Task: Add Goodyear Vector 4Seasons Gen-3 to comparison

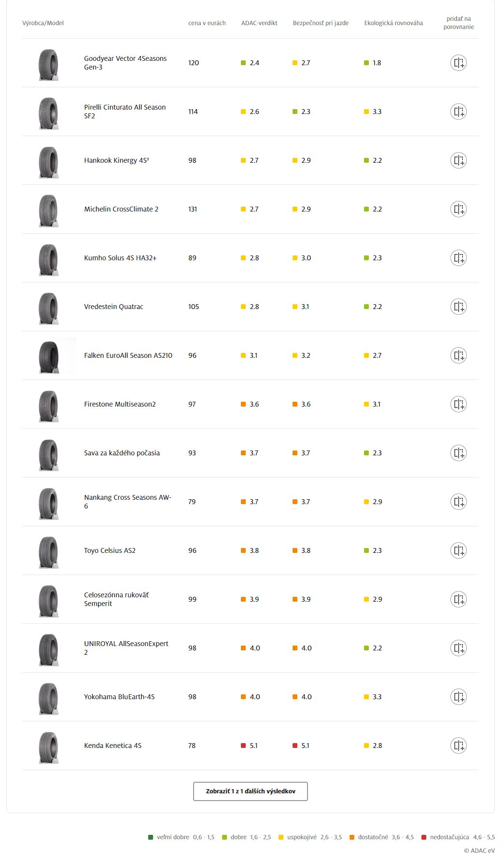Action: (458, 63)
